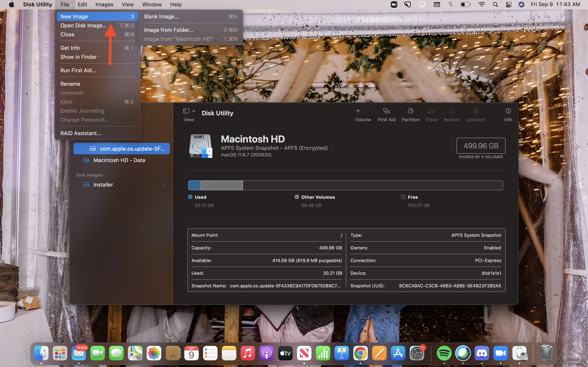This screenshot has width=588, height=367.
Task: Open the Help menu
Action: point(176,4)
